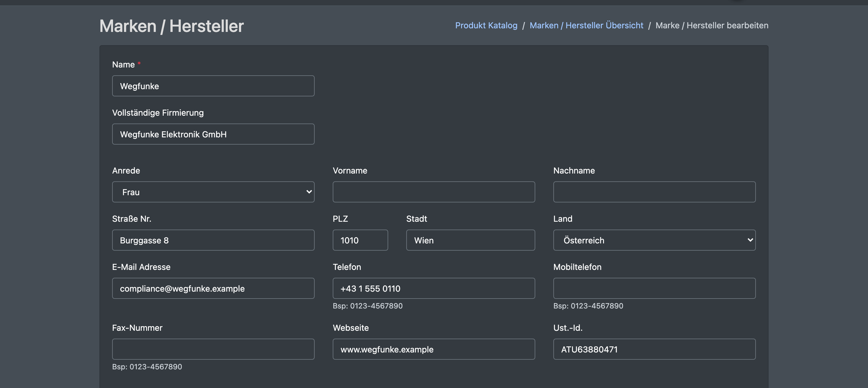Image resolution: width=868 pixels, height=388 pixels.
Task: Click the Bsp hint below the Mobiltelefon field
Action: click(588, 306)
